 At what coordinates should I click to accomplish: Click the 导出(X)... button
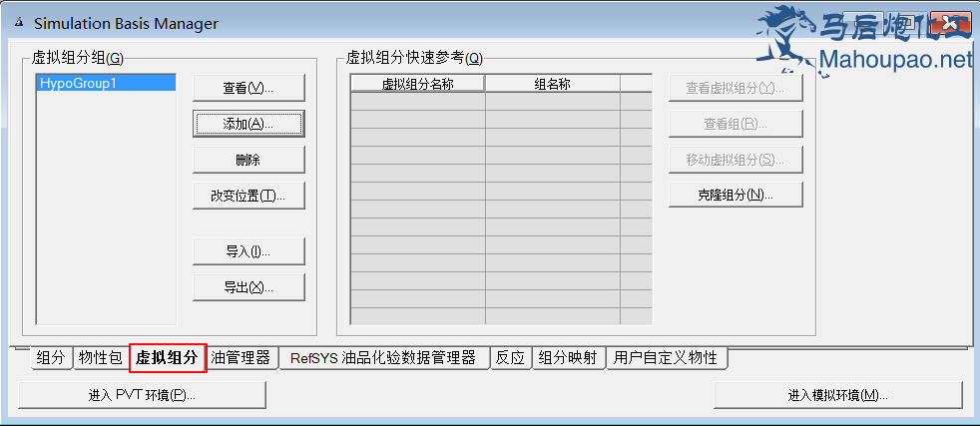[x=247, y=287]
